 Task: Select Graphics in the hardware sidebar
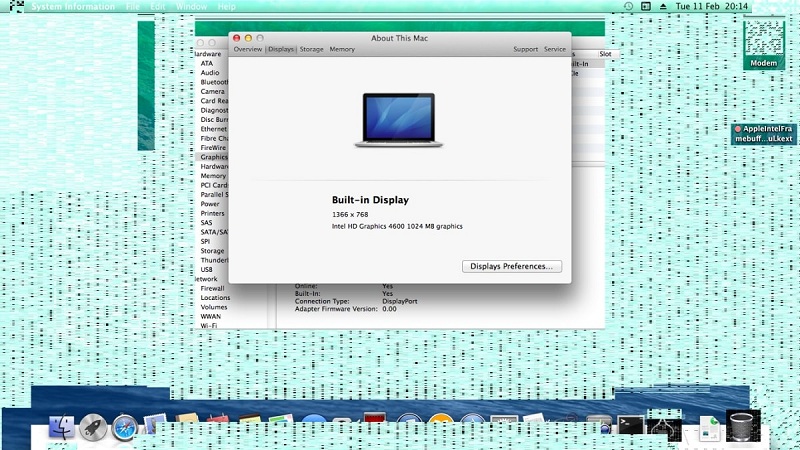[x=214, y=157]
